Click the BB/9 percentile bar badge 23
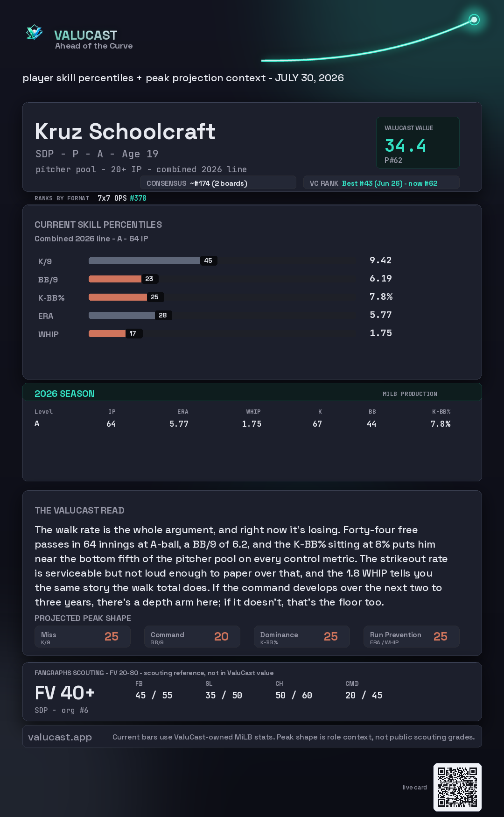Screen dimensions: 504x817 pos(149,279)
